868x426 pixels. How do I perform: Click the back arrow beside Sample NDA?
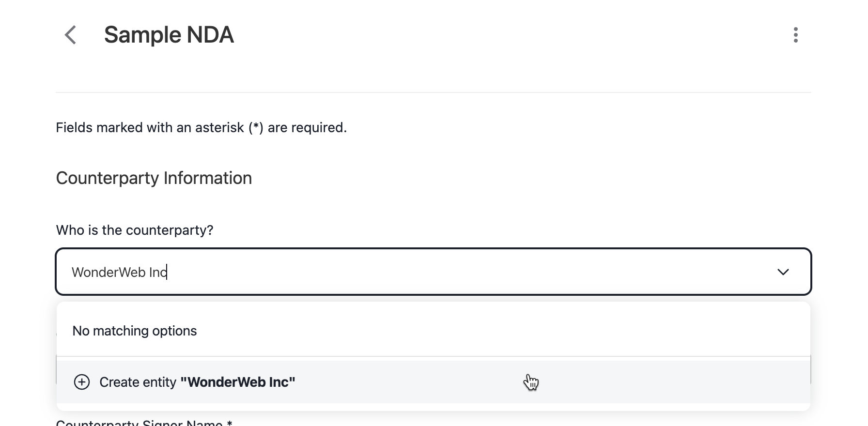71,34
